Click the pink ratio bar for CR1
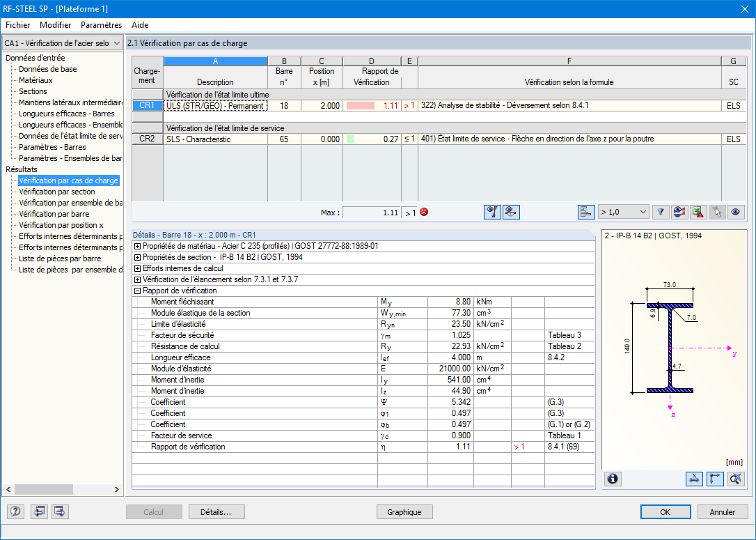 (x=361, y=106)
